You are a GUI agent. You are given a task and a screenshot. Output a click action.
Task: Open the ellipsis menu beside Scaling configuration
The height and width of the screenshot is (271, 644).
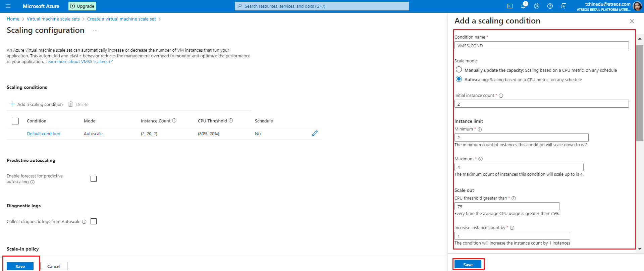pos(95,30)
